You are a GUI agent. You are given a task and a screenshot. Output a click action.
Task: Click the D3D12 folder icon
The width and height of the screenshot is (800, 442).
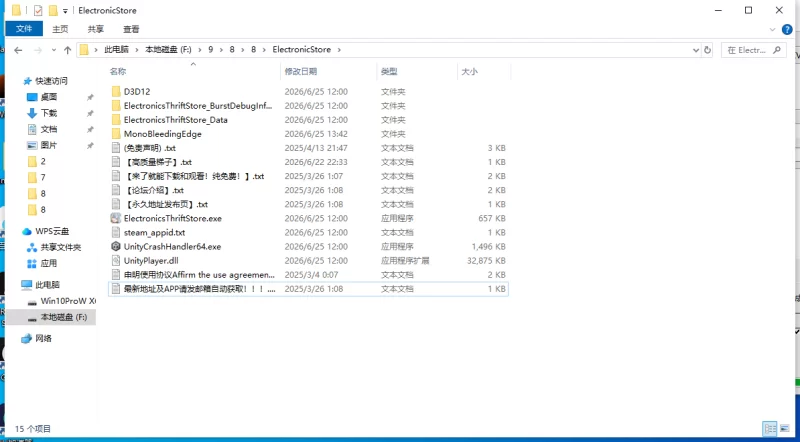pos(116,92)
